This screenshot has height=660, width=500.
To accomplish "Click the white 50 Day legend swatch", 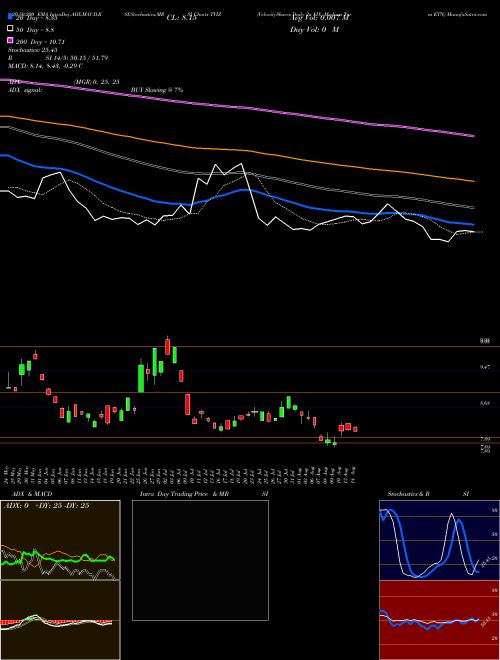I will 10,29.
